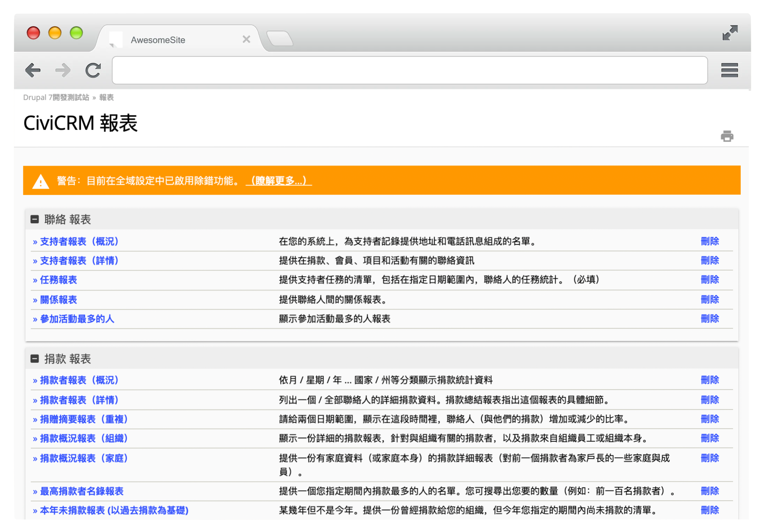Open 支持者報表（概況）report
Screen dimensions: 762x532
click(x=80, y=241)
